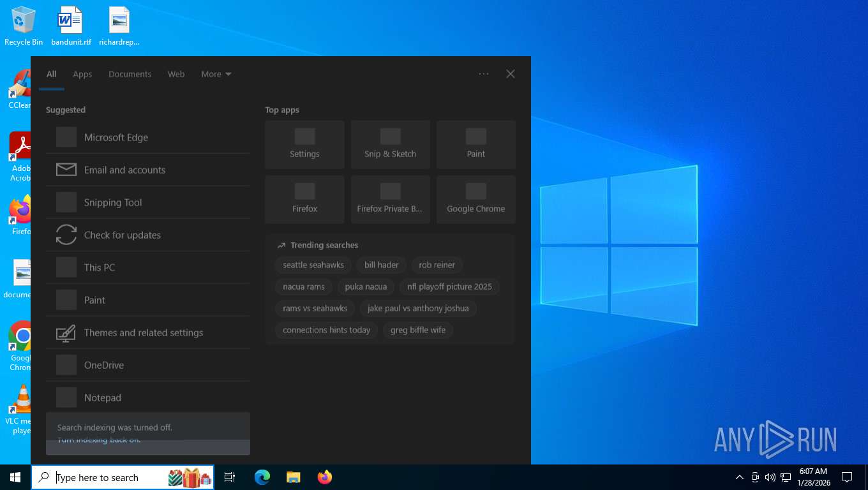The width and height of the screenshot is (868, 490).
Task: Select bandunit.rtf desktop file
Action: coord(71,27)
